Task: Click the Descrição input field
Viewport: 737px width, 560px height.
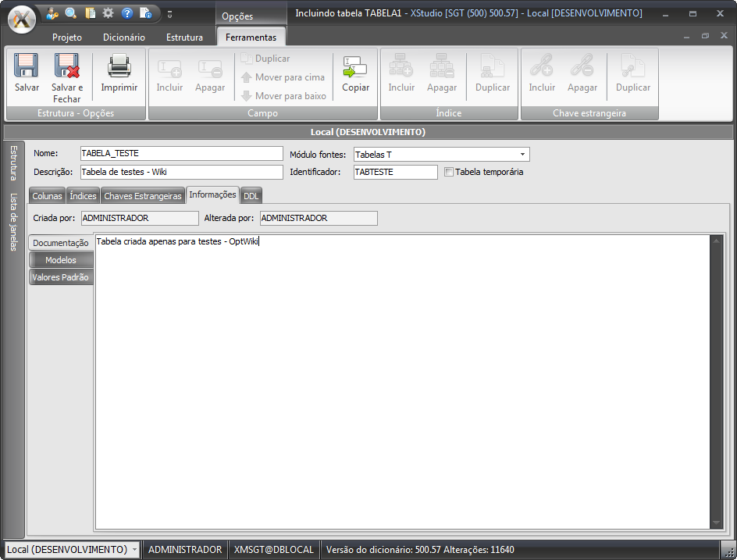Action: point(181,172)
